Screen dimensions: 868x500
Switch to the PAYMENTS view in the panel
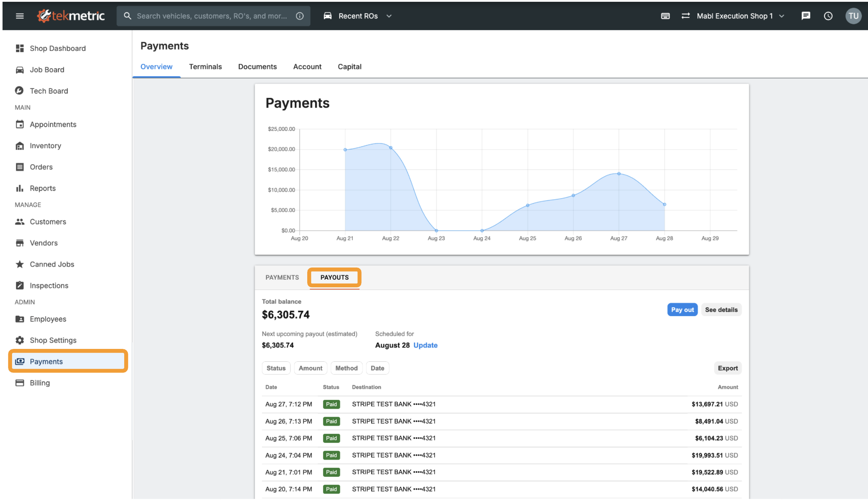[x=282, y=277]
